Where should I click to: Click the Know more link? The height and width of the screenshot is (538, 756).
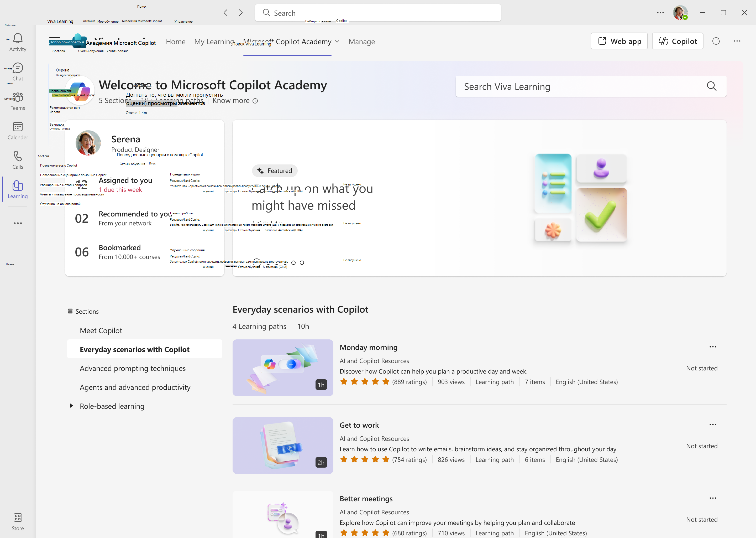[231, 101]
